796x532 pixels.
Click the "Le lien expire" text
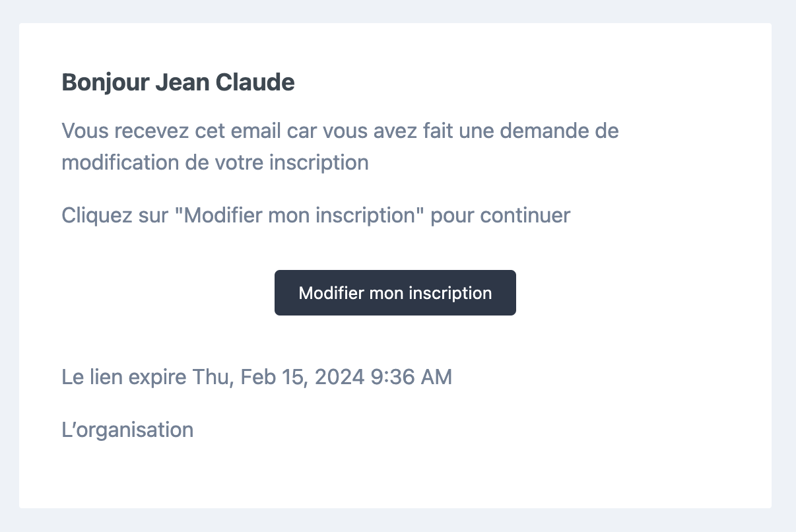click(x=124, y=378)
